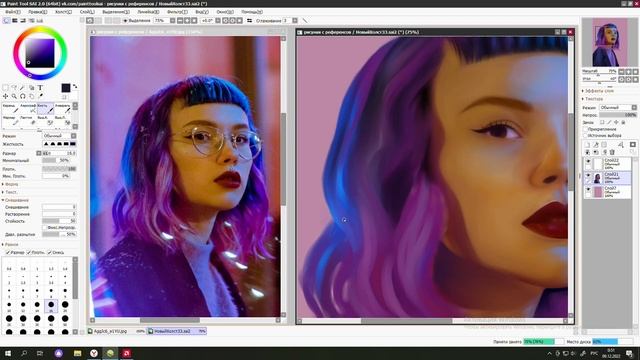Choose the Аэрограф airbrush tool
This screenshot has height=360, width=640.
28,109
